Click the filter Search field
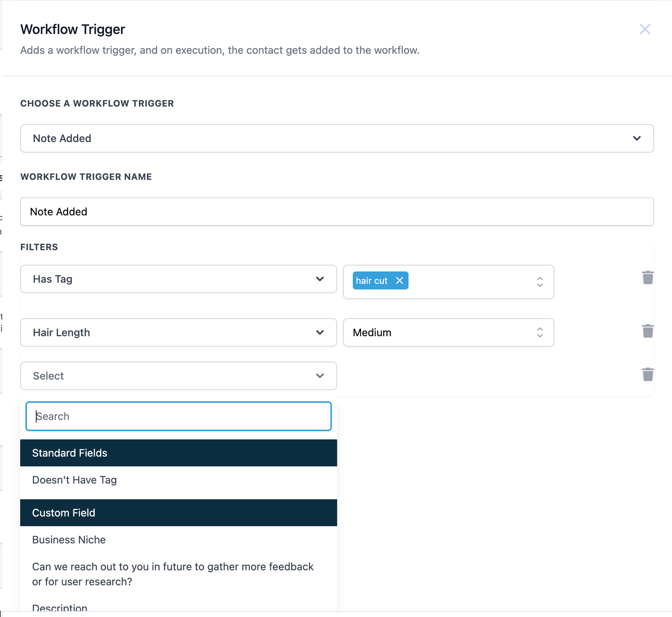 pyautogui.click(x=178, y=416)
